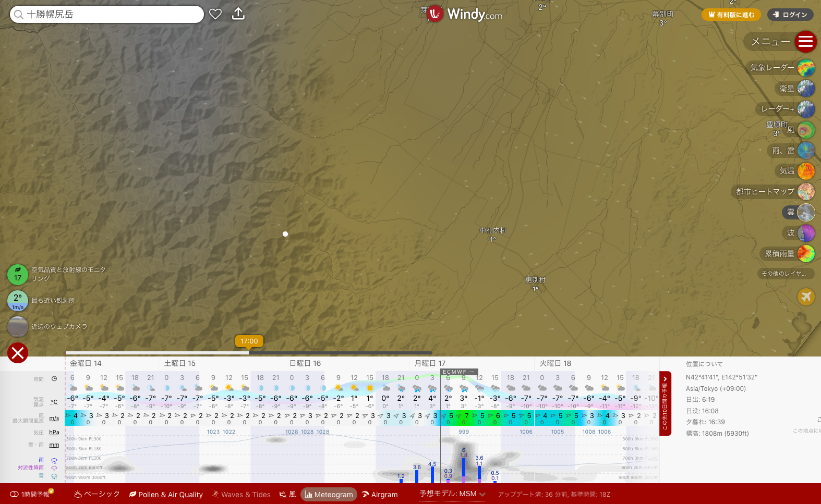This screenshot has height=504, width=821.
Task: Select the Pollen & Air Quality tab
Action: tap(166, 495)
